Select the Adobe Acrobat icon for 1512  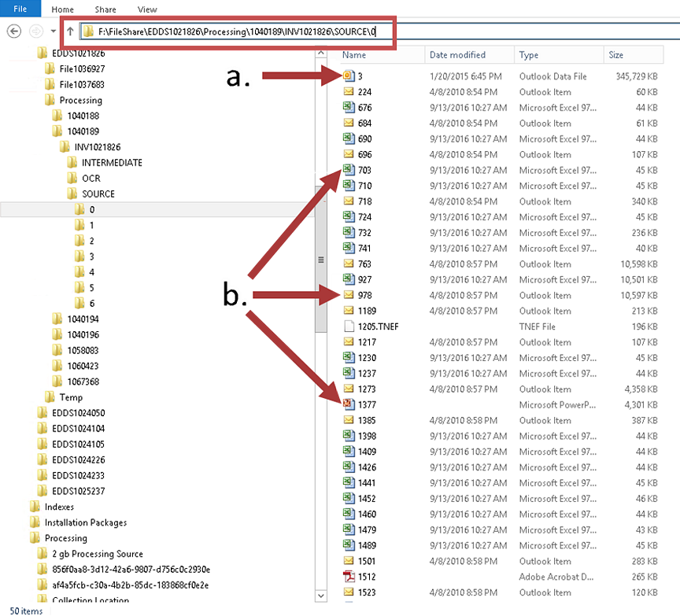349,577
